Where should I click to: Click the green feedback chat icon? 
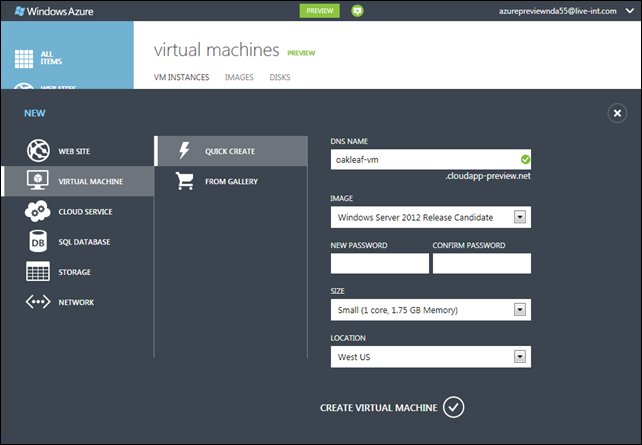tap(357, 11)
